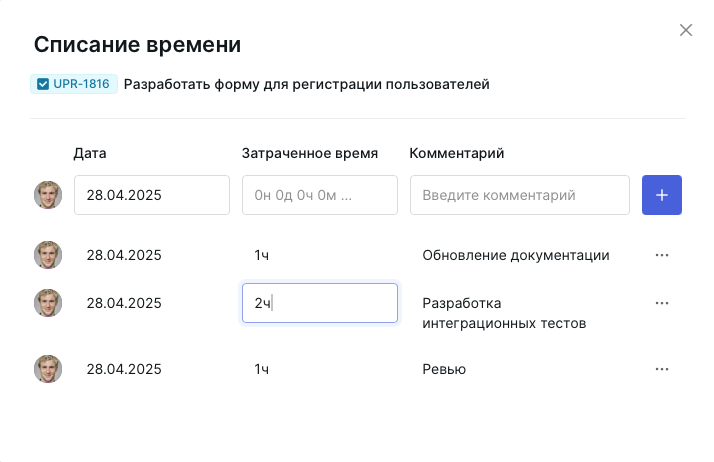This screenshot has width=714, height=462.
Task: Open the UPR-1816 task link
Action: pos(82,84)
